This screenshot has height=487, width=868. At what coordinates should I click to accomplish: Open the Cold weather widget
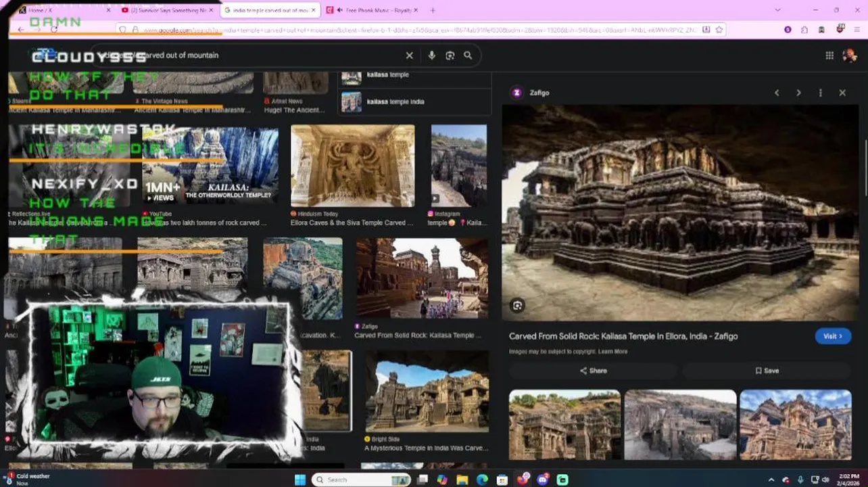pyautogui.click(x=28, y=480)
